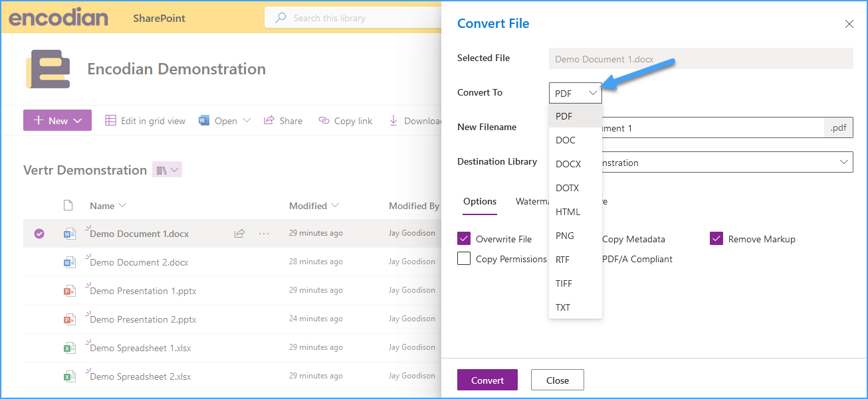Click the Copy link command
The height and width of the screenshot is (399, 868).
tap(345, 121)
